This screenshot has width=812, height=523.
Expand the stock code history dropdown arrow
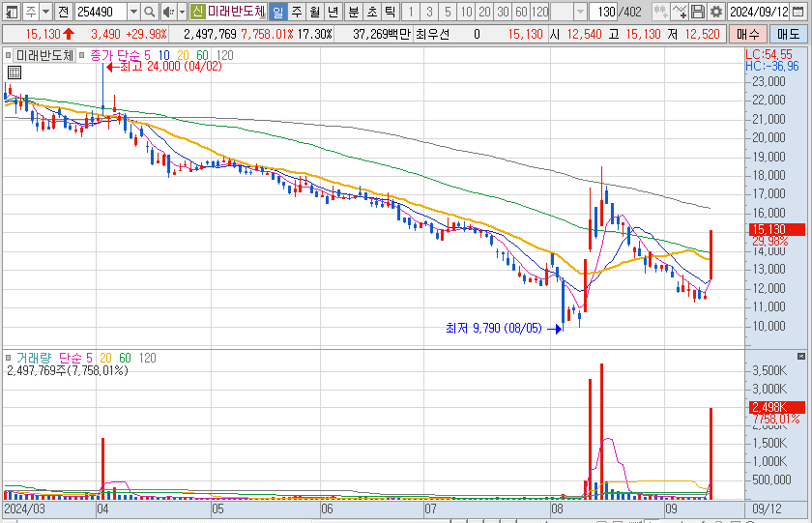pyautogui.click(x=133, y=12)
